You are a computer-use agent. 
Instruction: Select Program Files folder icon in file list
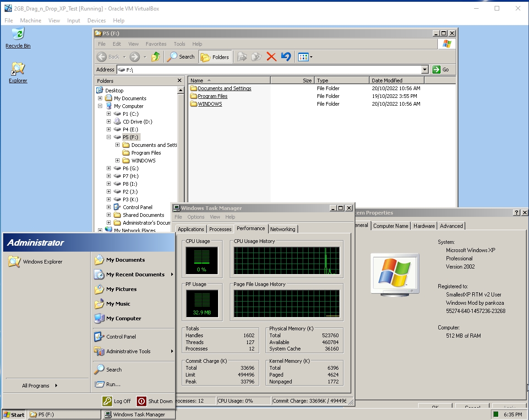[x=194, y=96]
